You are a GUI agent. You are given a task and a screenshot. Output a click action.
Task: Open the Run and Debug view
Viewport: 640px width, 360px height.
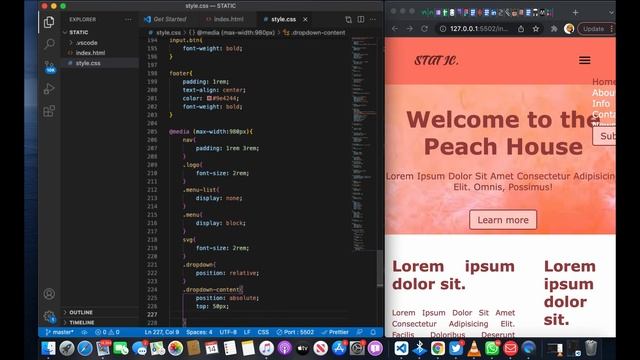[49, 89]
